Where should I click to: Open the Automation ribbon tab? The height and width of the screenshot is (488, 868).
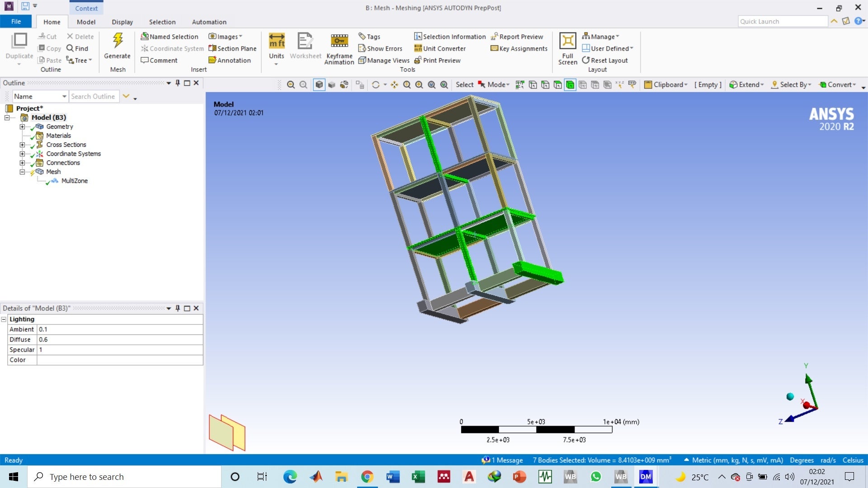point(209,22)
